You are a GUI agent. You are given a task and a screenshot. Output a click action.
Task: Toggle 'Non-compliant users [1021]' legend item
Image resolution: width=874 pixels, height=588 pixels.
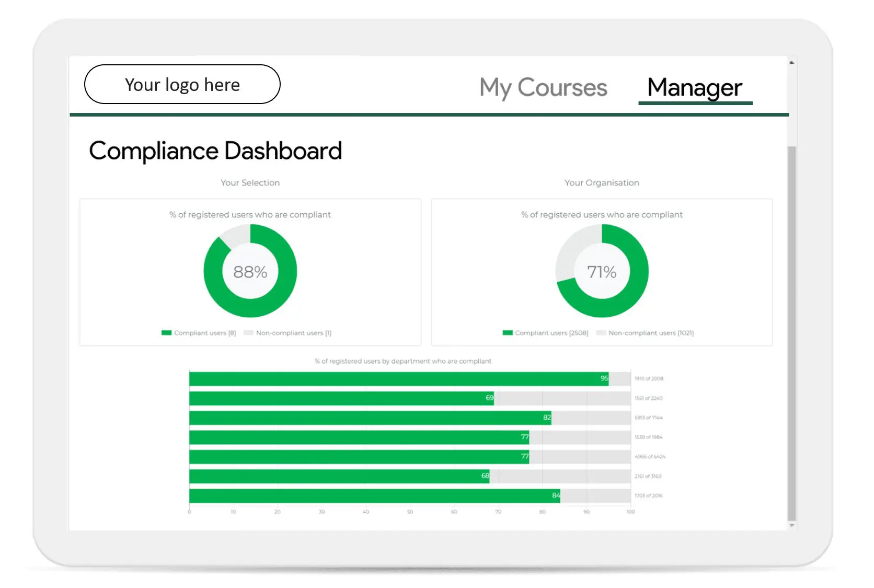(645, 333)
